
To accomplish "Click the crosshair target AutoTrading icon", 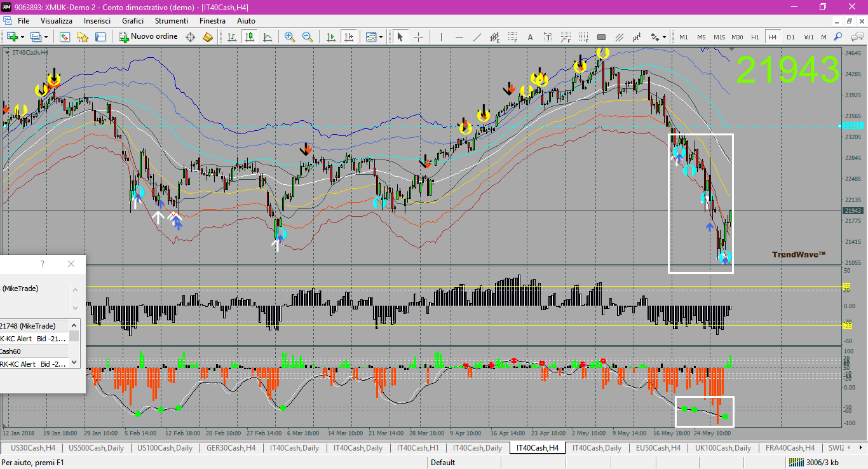I will pyautogui.click(x=190, y=37).
